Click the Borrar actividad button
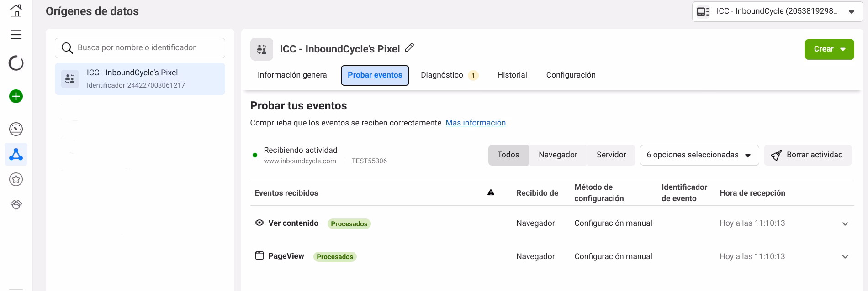This screenshot has height=291, width=868. point(808,155)
